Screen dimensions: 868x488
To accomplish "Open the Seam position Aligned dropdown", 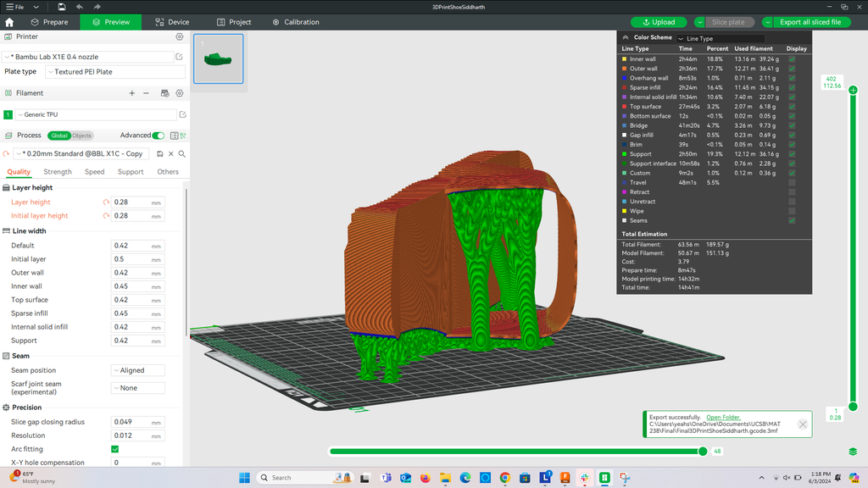I will click(137, 370).
